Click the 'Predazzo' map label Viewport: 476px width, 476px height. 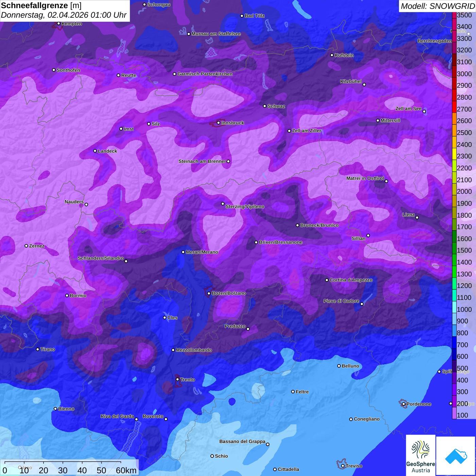(x=235, y=326)
